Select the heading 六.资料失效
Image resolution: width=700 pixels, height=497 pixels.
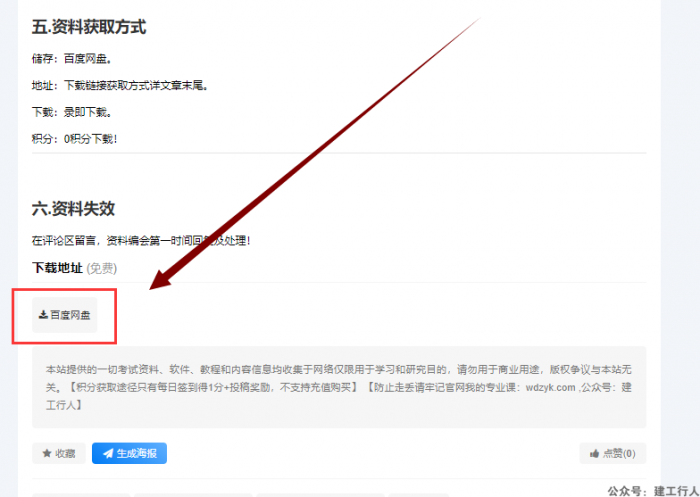(x=74, y=209)
